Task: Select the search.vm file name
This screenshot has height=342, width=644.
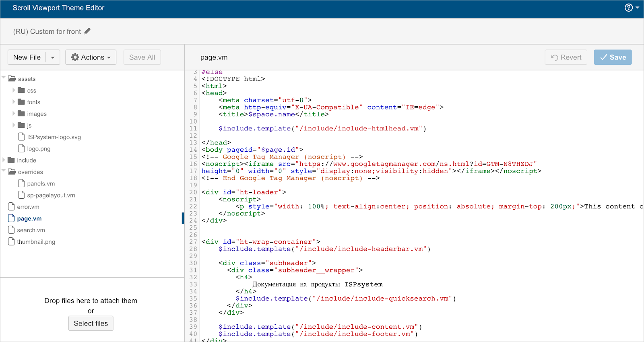Action: click(31, 230)
